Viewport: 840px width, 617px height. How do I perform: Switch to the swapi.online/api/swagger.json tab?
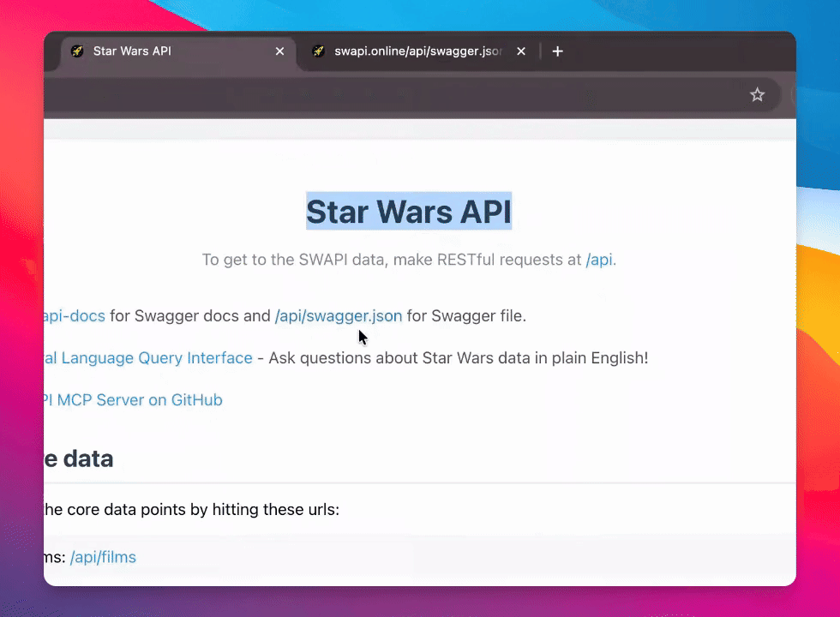418,51
